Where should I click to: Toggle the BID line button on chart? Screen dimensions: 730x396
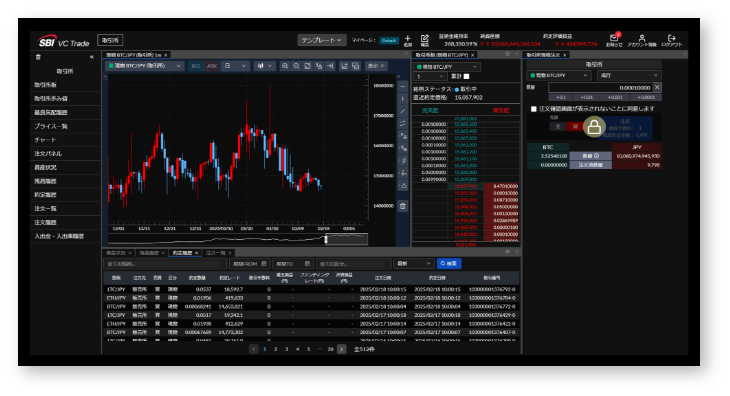196,66
